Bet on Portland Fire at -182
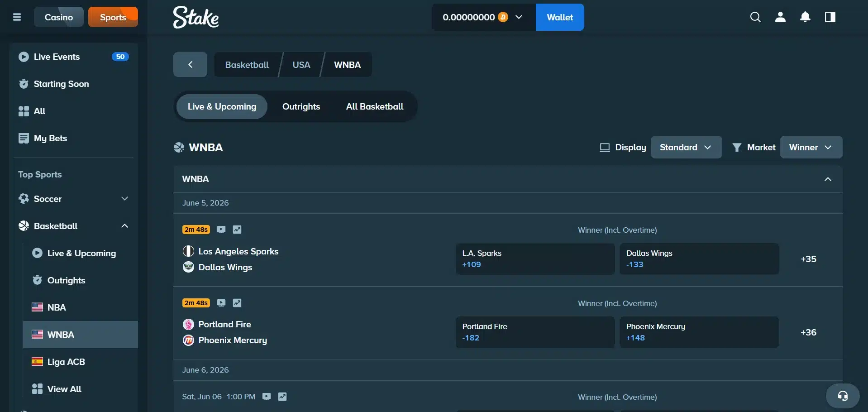The image size is (868, 412). [x=535, y=332]
